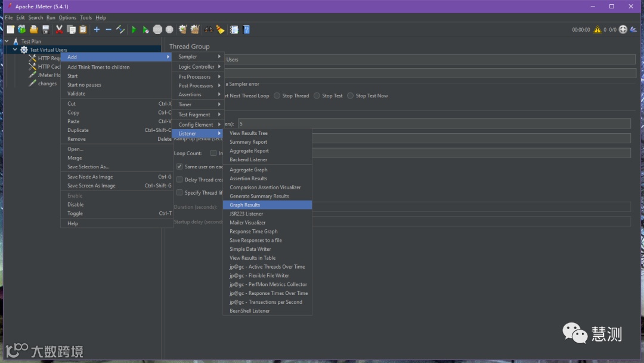Image resolution: width=644 pixels, height=363 pixels.
Task: Toggle the Loop Count Infinite checkbox
Action: [x=213, y=153]
